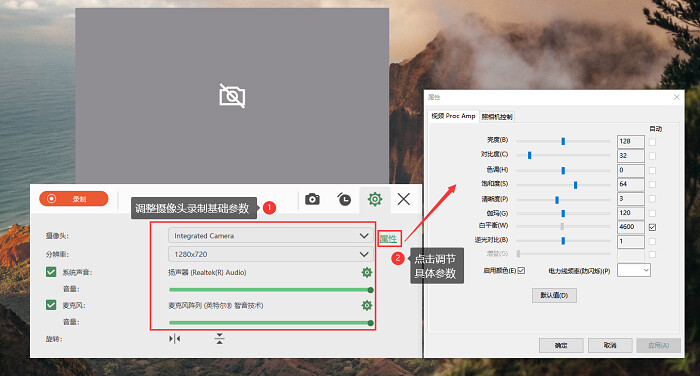Screen dimensions: 700x376
Task: Click the contrast value field 32
Action: 631,156
